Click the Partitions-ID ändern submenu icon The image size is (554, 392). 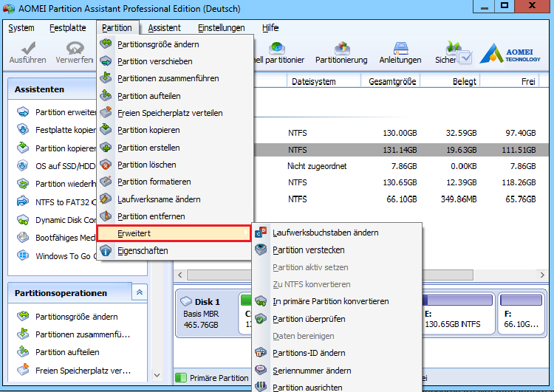(261, 352)
